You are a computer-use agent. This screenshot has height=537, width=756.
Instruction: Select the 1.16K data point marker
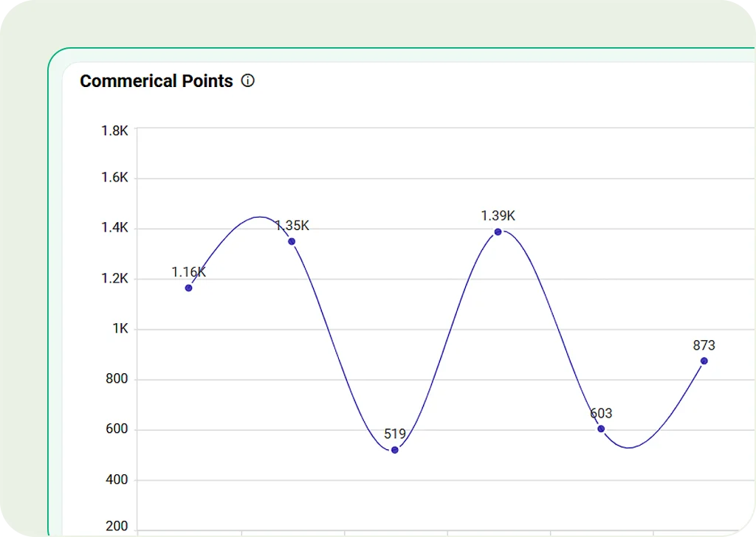click(x=189, y=288)
